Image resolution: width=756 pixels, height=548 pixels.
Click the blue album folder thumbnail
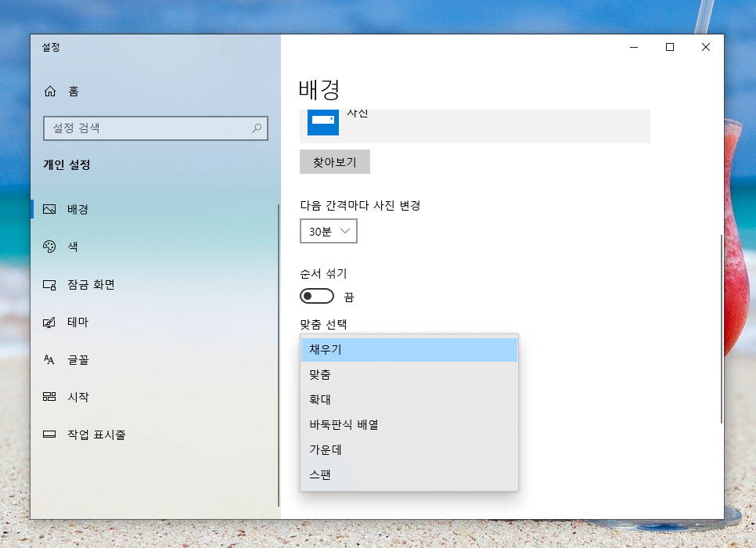[x=323, y=122]
